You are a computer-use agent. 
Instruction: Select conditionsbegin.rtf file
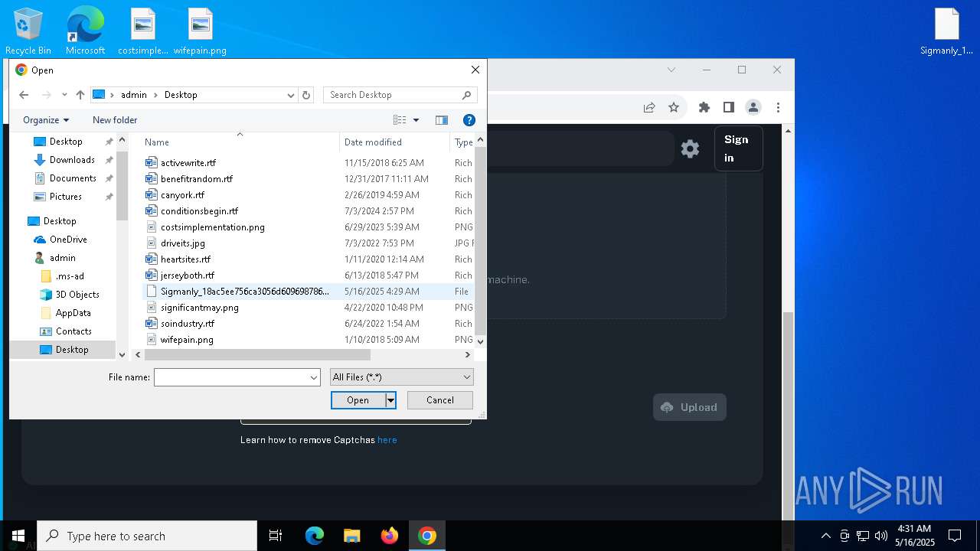199,211
